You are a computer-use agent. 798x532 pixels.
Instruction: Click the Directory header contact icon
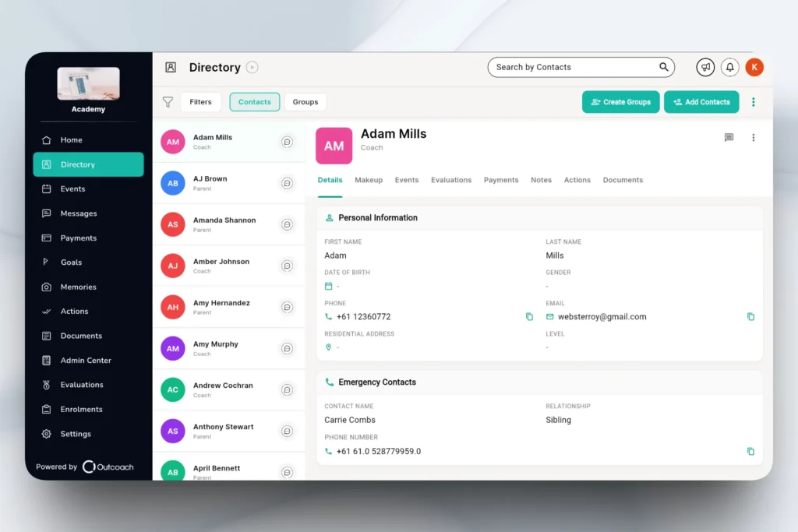tap(171, 67)
